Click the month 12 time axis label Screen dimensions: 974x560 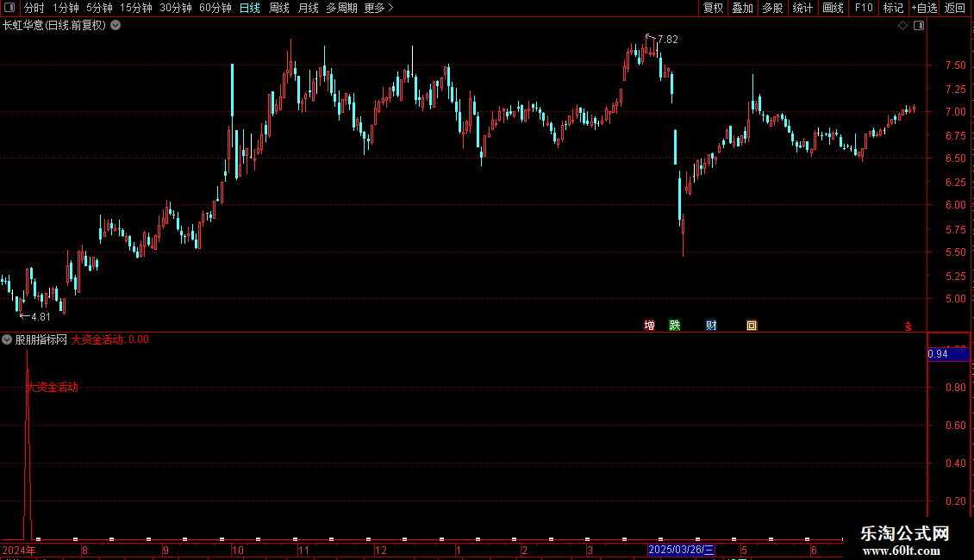(381, 550)
